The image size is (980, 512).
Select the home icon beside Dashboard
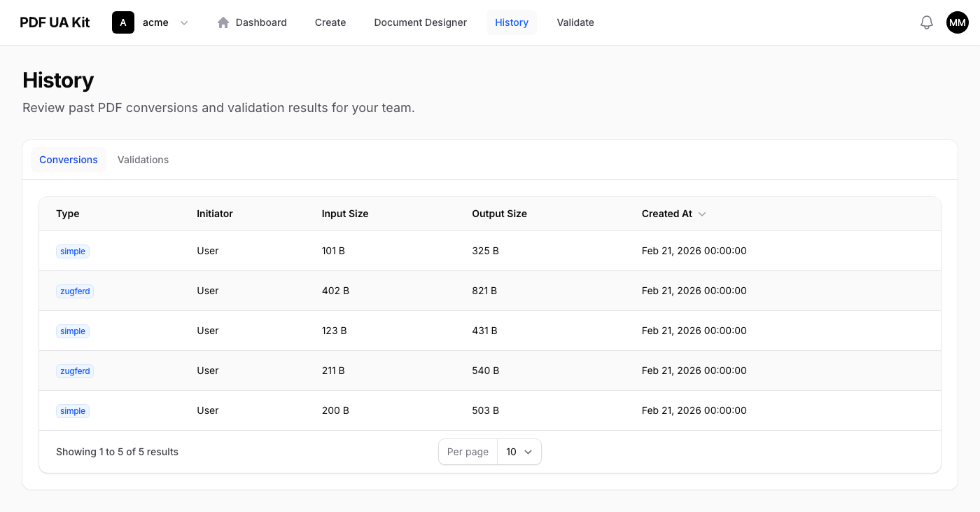223,22
